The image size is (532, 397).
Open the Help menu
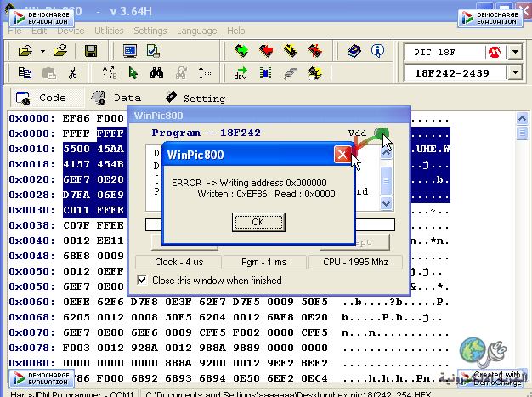coord(235,31)
